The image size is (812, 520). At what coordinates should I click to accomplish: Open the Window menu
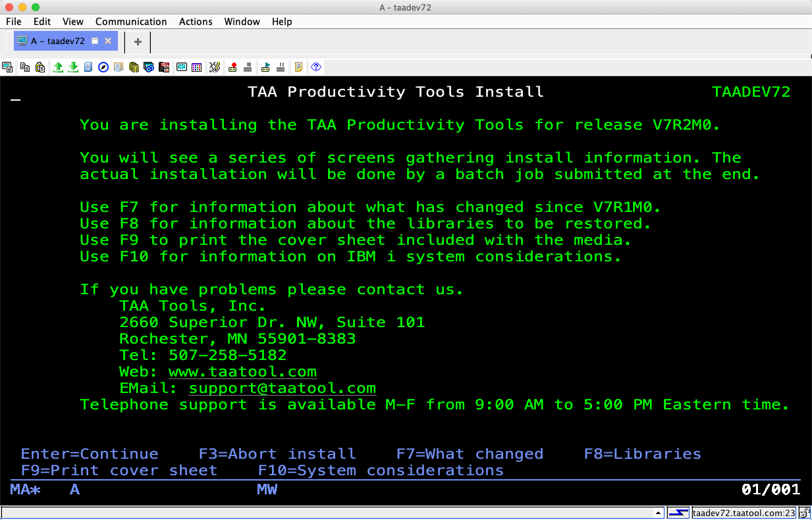242,22
